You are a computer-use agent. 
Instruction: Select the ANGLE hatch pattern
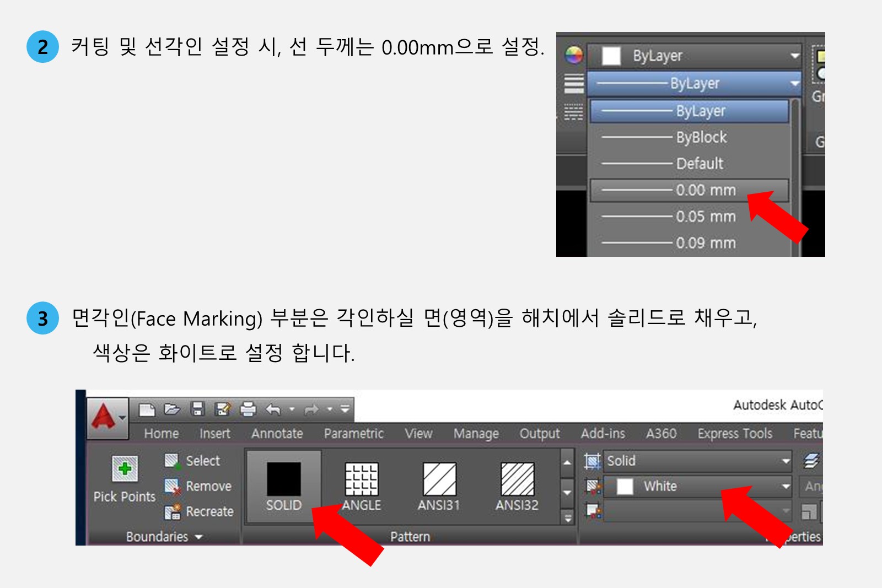[362, 487]
